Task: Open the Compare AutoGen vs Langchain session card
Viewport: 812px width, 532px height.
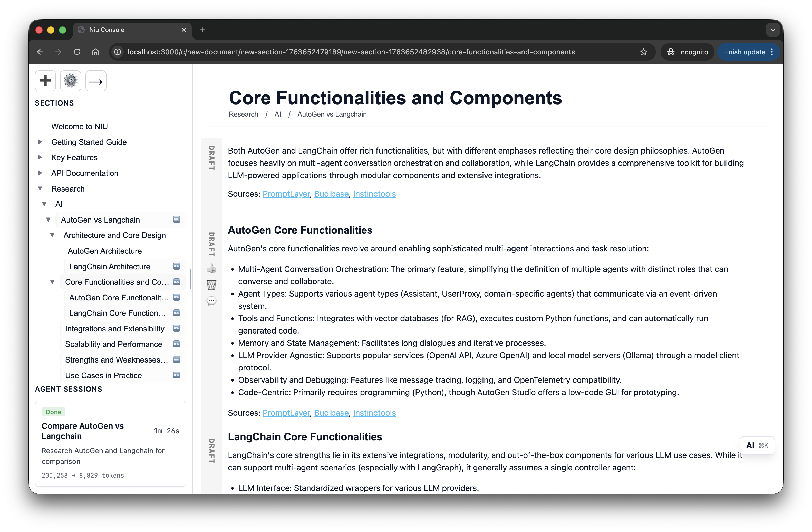Action: 111,443
